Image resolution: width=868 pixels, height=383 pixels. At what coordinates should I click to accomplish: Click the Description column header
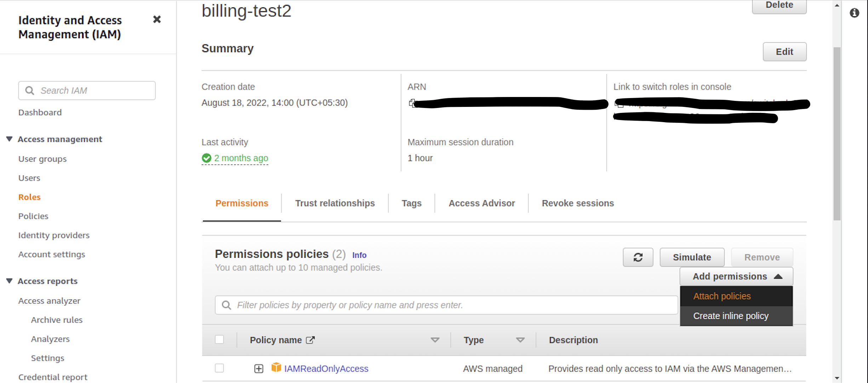[x=573, y=340]
